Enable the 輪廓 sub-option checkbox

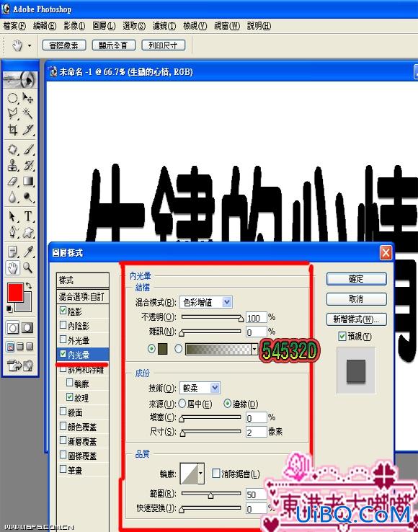pos(70,383)
